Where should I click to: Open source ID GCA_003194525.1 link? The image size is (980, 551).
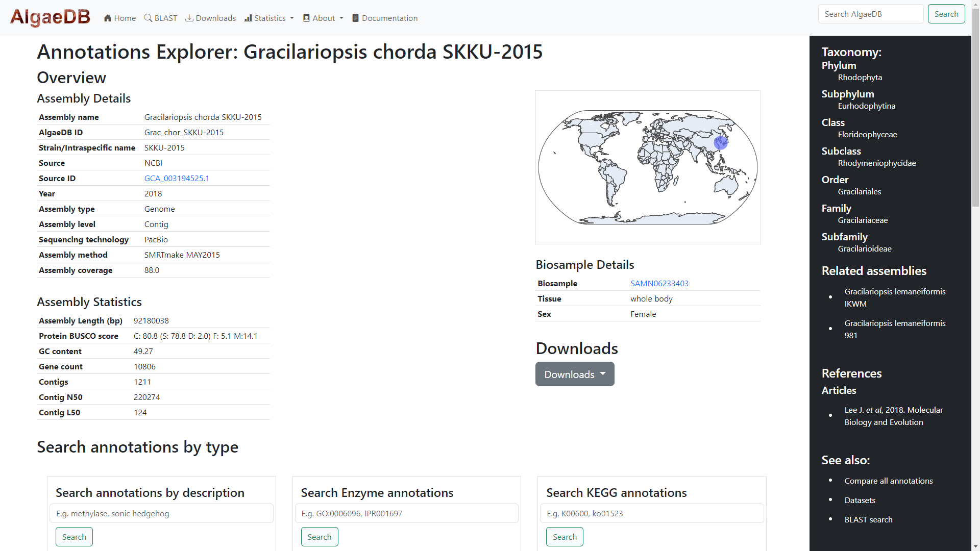point(177,178)
